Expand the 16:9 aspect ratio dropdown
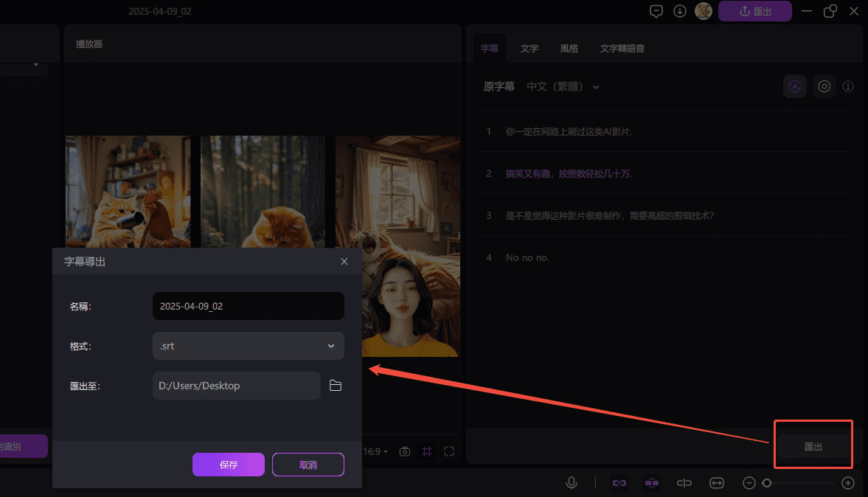Viewport: 868px width, 497px height. click(x=380, y=451)
